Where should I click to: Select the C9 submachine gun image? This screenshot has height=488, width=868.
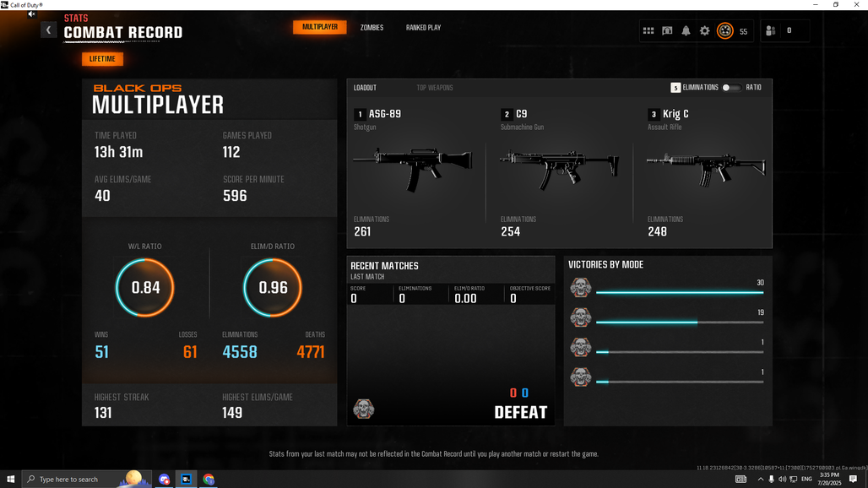[x=559, y=169]
